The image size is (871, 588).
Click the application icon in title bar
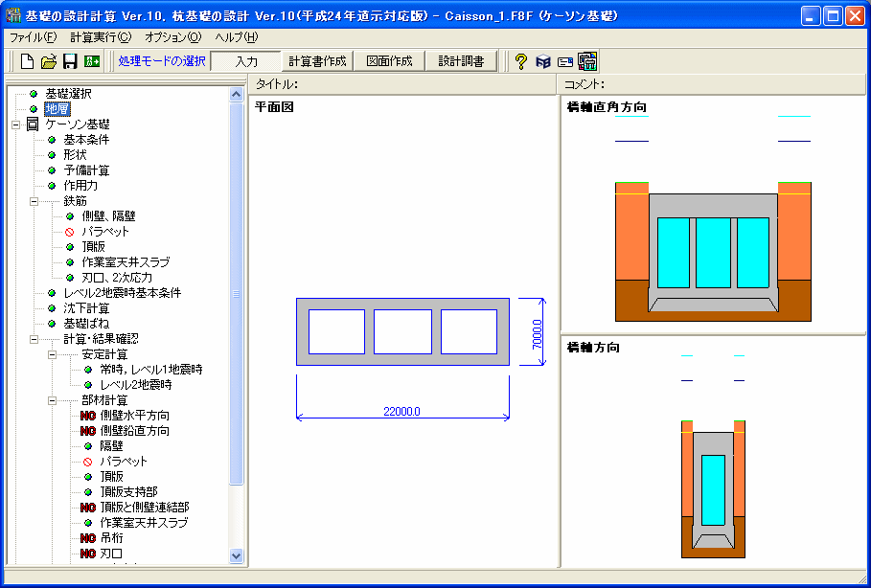12,15
